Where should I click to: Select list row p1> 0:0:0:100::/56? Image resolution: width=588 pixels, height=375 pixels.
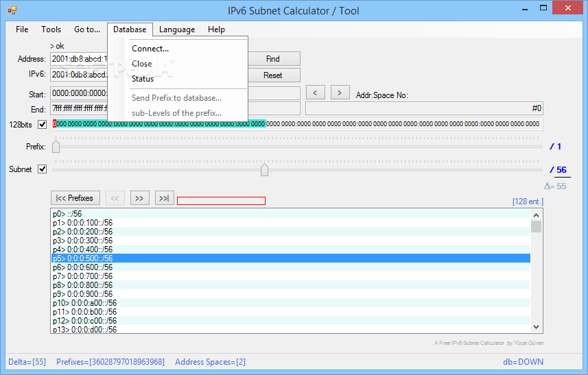coord(291,223)
